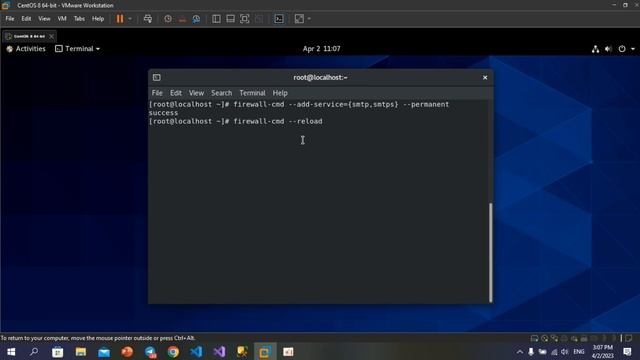The image size is (640, 360).
Task: Open terminal Search menu
Action: click(222, 93)
